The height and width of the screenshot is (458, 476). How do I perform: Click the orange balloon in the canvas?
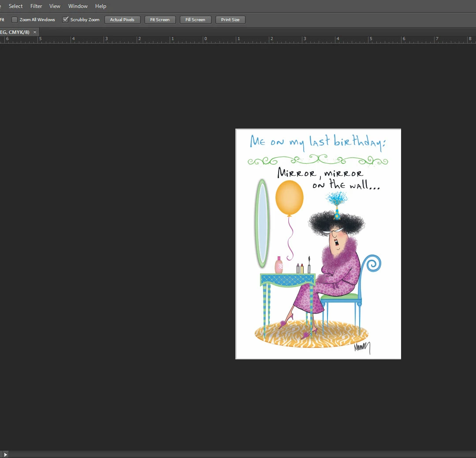(x=289, y=198)
